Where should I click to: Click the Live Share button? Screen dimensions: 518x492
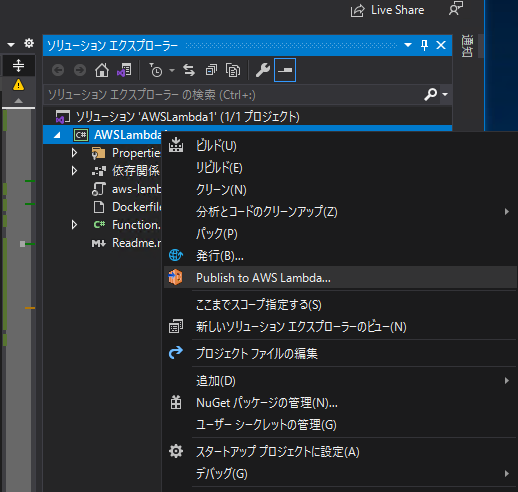pyautogui.click(x=387, y=10)
